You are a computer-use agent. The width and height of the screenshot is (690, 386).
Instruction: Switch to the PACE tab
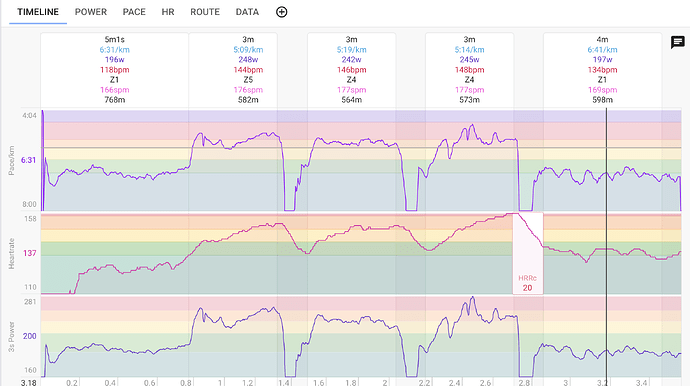tap(134, 12)
